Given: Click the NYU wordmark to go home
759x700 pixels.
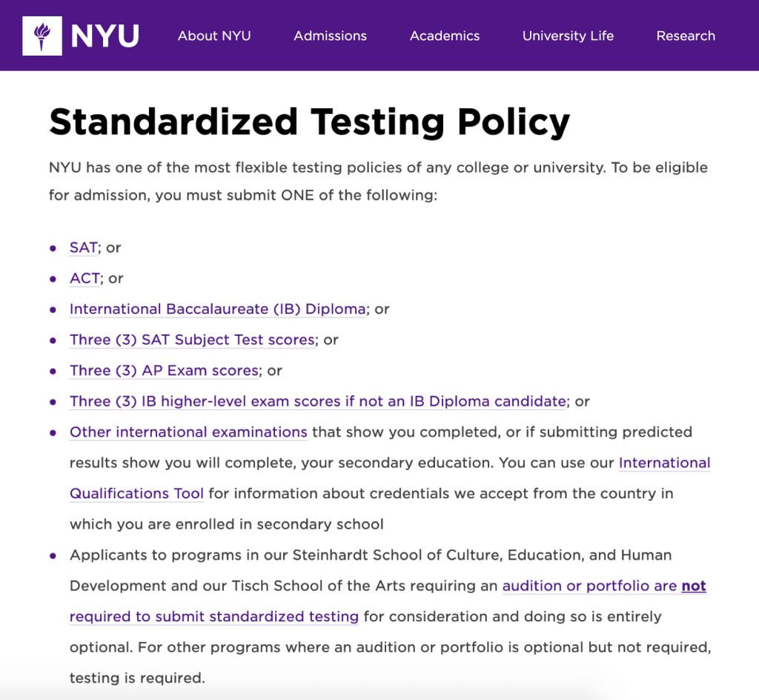Looking at the screenshot, I should [x=105, y=35].
